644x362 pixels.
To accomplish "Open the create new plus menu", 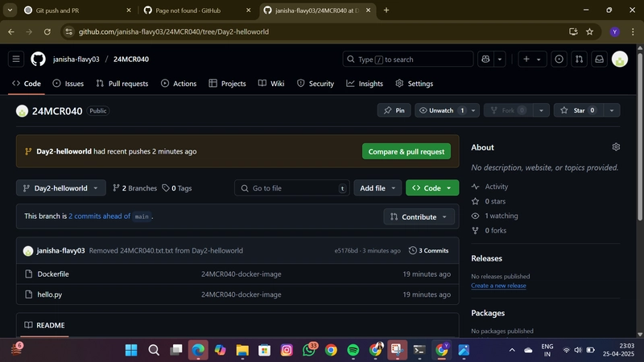I will tap(532, 59).
